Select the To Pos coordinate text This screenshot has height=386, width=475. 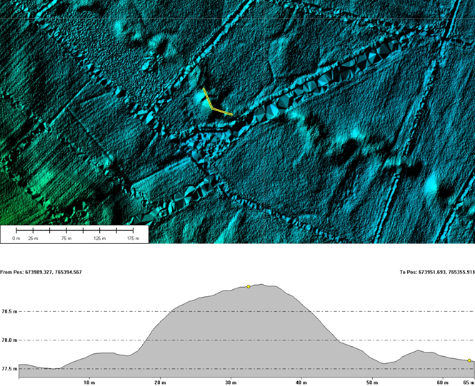(437, 272)
